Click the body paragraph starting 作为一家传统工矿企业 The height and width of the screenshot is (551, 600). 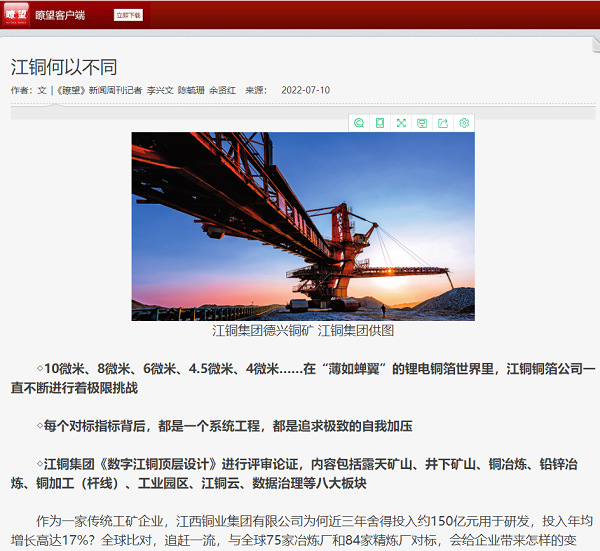[x=300, y=530]
